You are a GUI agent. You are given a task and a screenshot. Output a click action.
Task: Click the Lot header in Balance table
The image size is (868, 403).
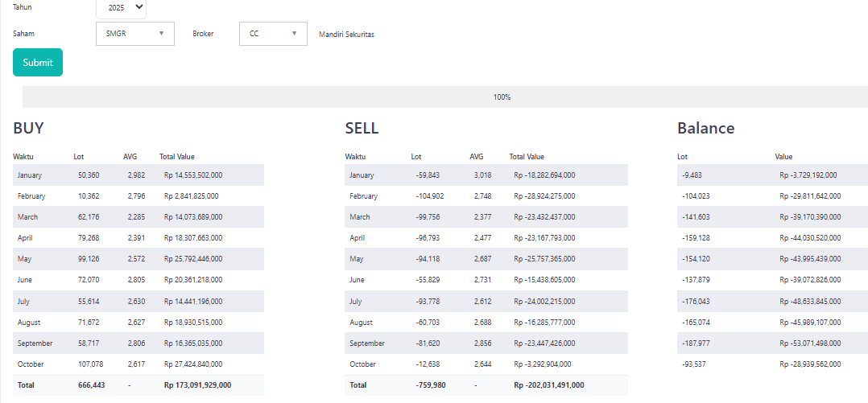click(682, 157)
